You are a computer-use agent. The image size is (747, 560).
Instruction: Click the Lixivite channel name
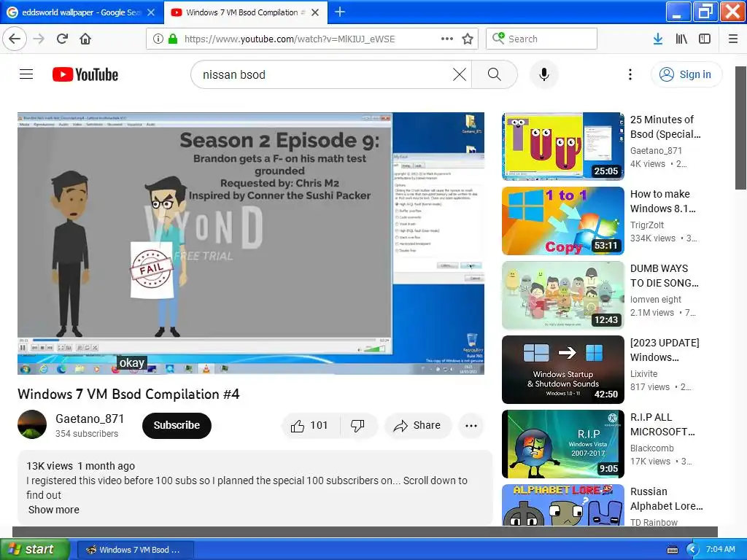(643, 374)
